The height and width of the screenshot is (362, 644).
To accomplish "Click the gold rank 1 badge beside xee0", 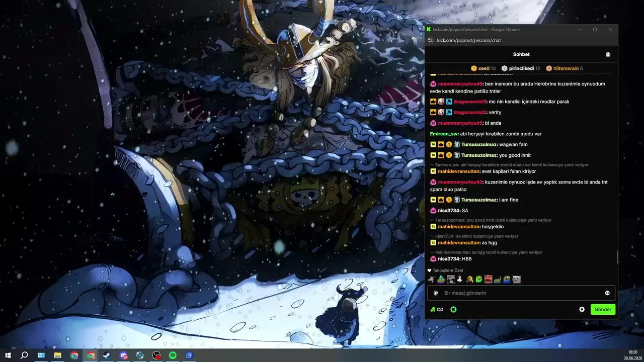I will (x=473, y=68).
